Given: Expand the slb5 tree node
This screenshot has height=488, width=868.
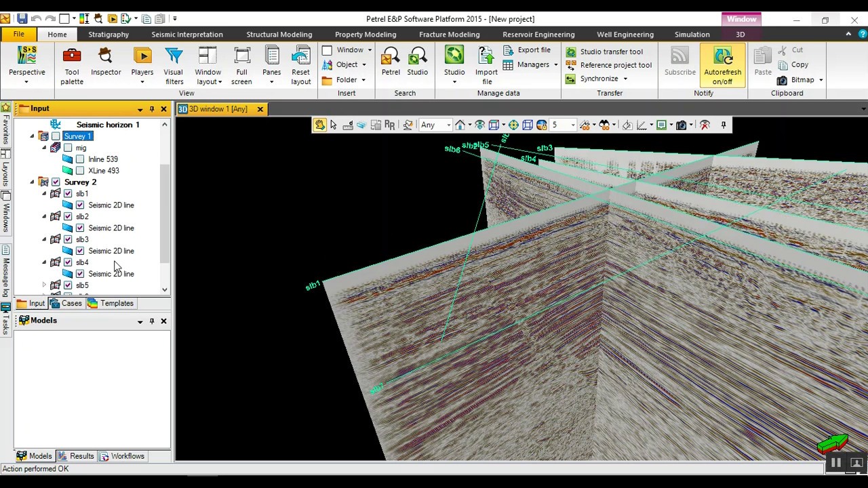Looking at the screenshot, I should (x=44, y=285).
